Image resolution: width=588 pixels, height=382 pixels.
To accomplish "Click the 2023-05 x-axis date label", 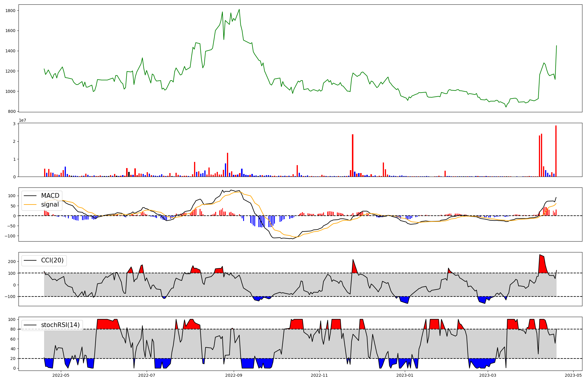I will (x=573, y=375).
